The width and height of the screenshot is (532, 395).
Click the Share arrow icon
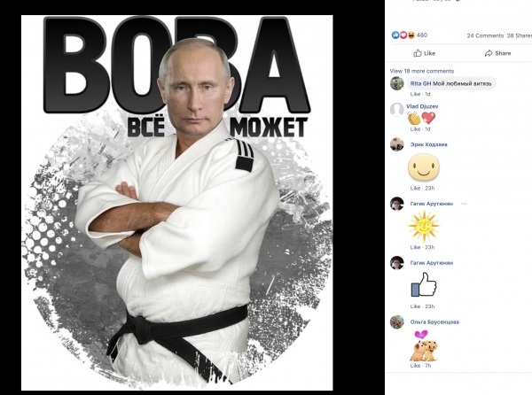click(489, 53)
